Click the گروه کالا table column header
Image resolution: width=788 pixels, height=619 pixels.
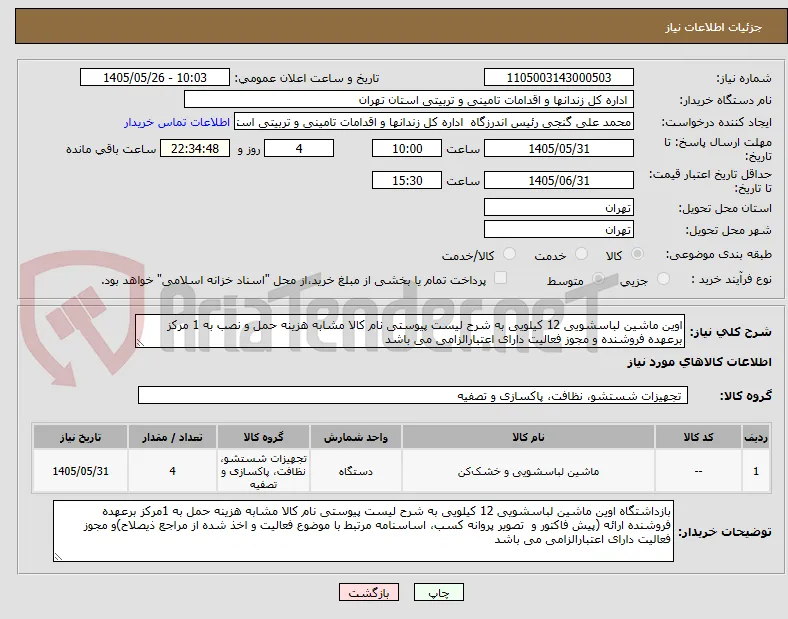pyautogui.click(x=263, y=437)
